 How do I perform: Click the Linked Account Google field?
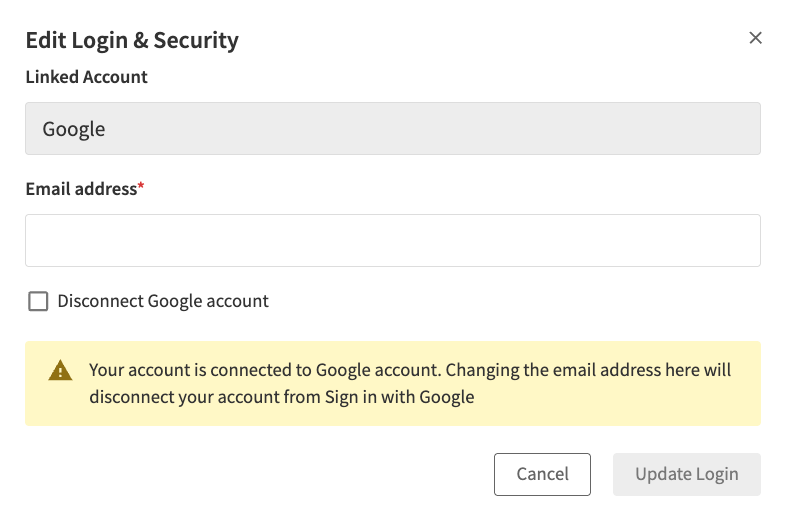pos(392,129)
